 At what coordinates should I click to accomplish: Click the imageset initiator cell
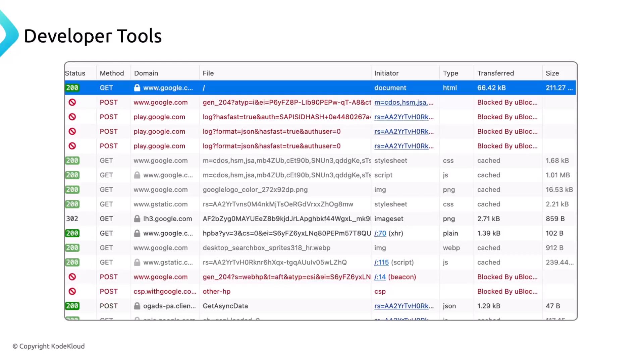coord(388,219)
